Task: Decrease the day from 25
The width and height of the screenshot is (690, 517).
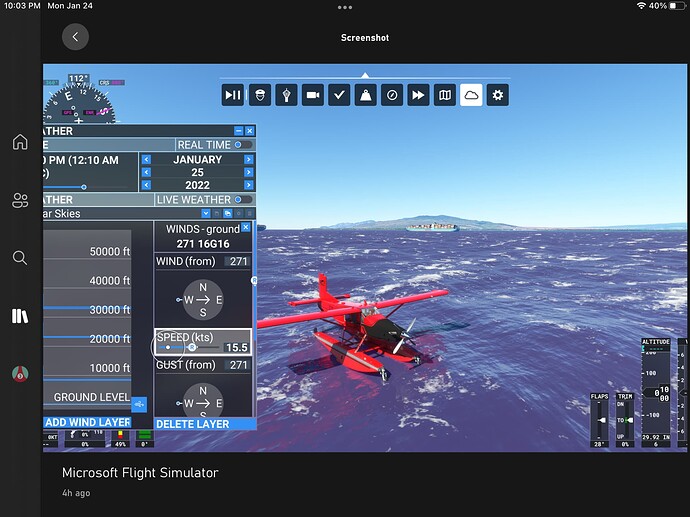Action: [147, 172]
